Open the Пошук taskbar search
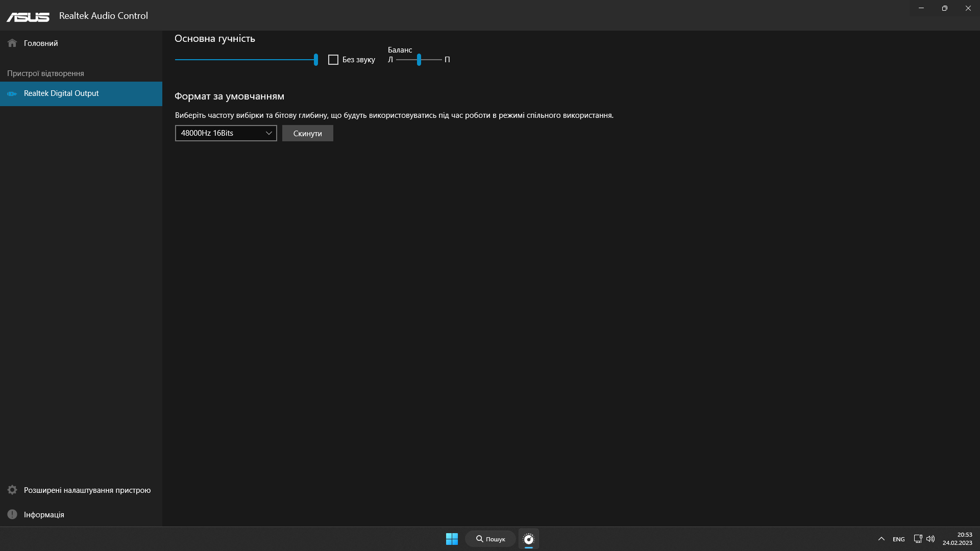Image resolution: width=980 pixels, height=551 pixels. pyautogui.click(x=491, y=539)
